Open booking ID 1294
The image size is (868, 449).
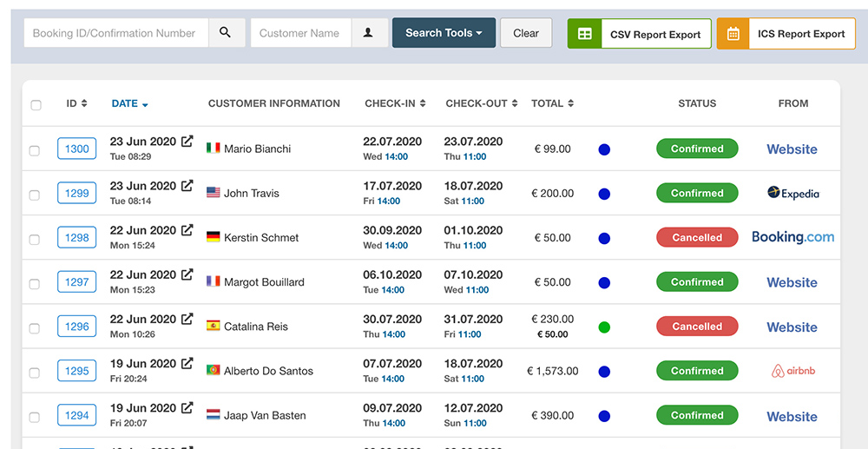pyautogui.click(x=77, y=414)
